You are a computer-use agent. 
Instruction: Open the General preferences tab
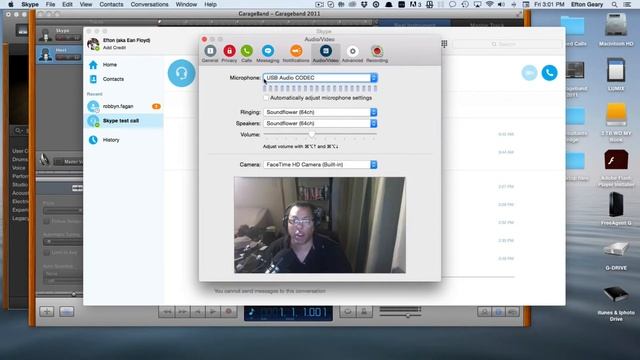(210, 53)
